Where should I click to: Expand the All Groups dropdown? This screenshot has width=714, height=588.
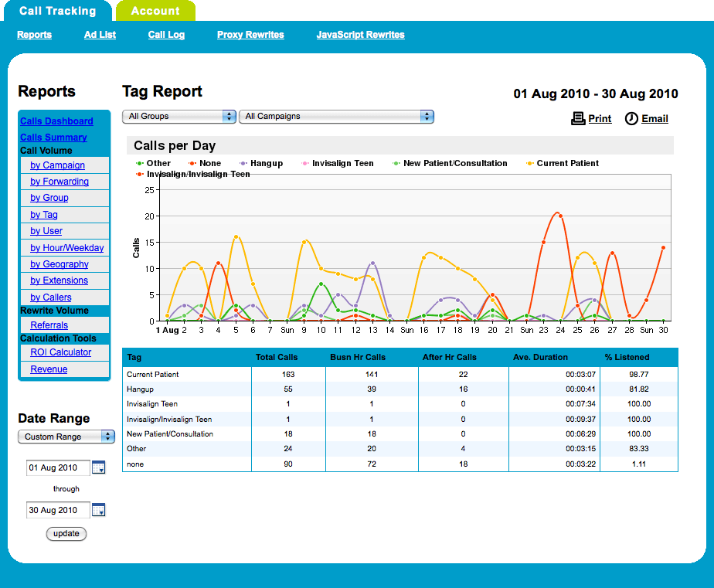[x=178, y=116]
